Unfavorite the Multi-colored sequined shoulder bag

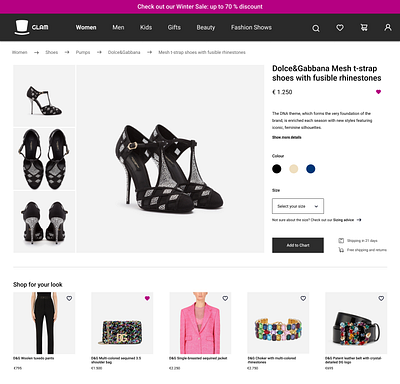(x=147, y=298)
